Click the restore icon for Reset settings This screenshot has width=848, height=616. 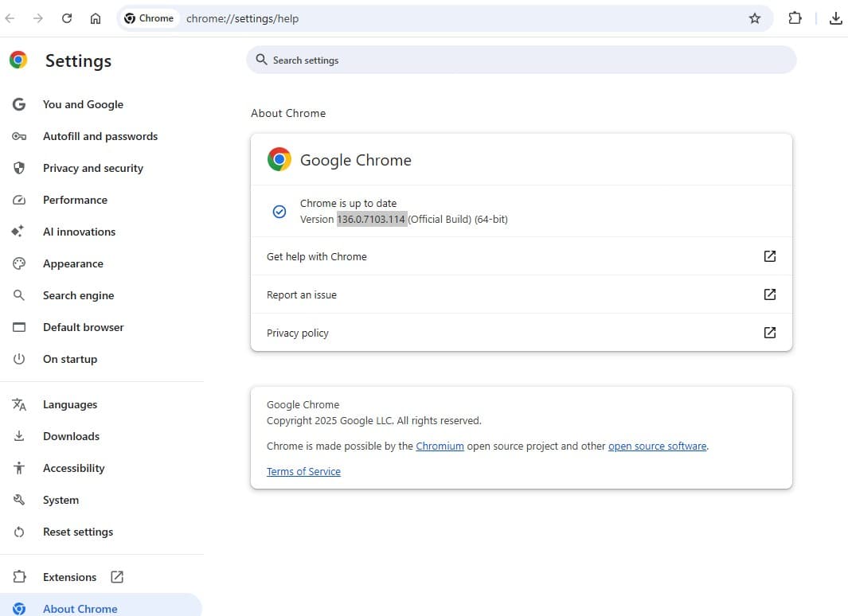pyautogui.click(x=19, y=532)
